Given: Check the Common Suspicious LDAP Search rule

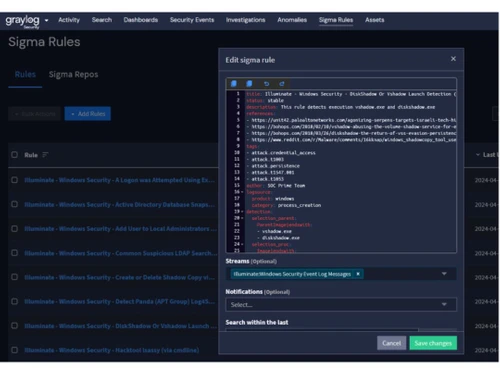Looking at the screenshot, I should [14, 253].
